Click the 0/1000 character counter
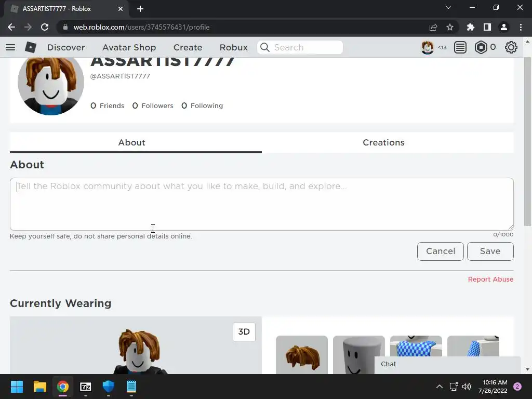532x399 pixels. pyautogui.click(x=503, y=234)
